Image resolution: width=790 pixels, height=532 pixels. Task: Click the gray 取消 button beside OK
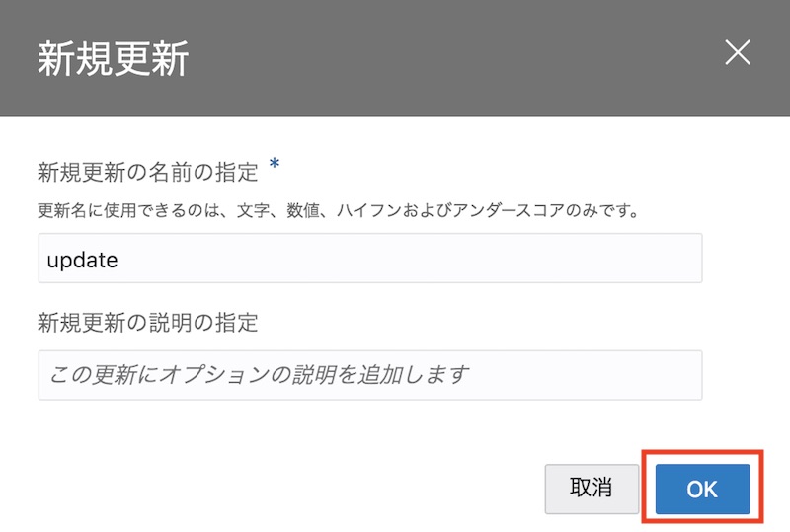coord(591,489)
